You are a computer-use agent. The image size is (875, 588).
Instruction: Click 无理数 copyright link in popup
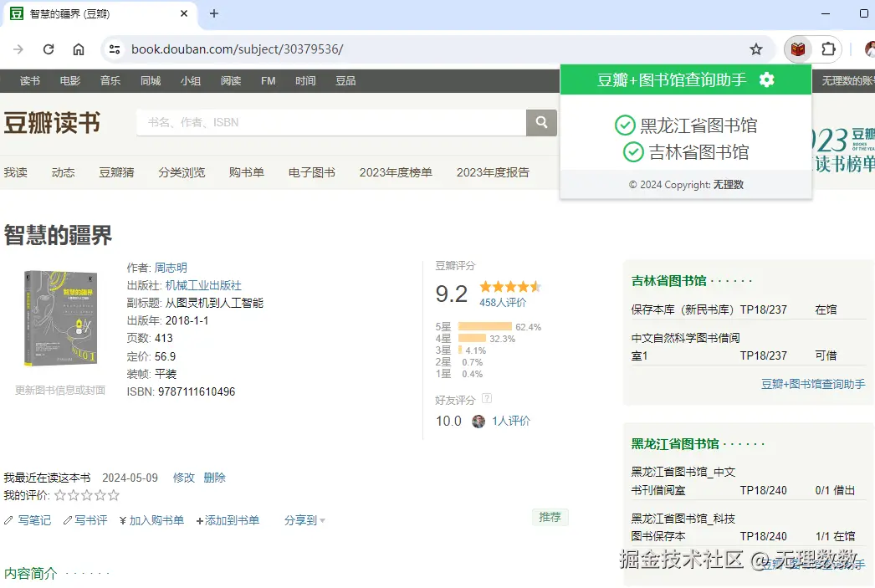click(x=729, y=185)
